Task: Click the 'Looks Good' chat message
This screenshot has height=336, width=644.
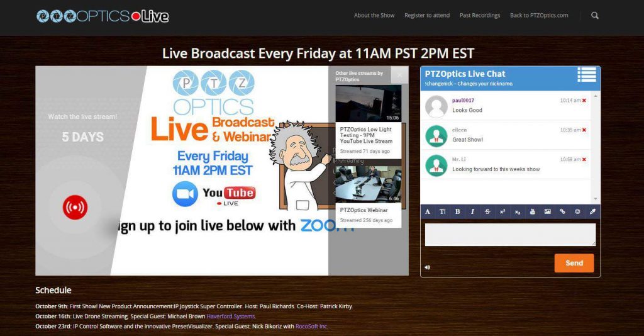Action: click(x=467, y=110)
